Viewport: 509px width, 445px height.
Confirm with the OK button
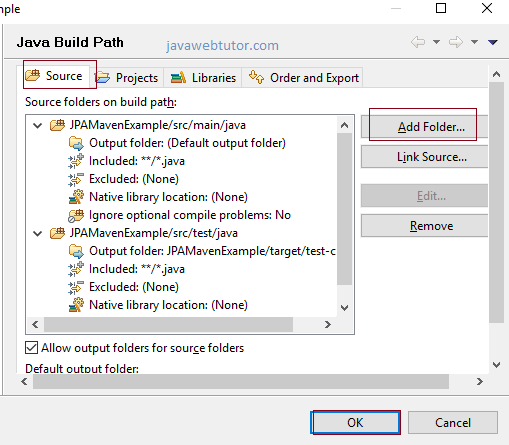(x=355, y=422)
